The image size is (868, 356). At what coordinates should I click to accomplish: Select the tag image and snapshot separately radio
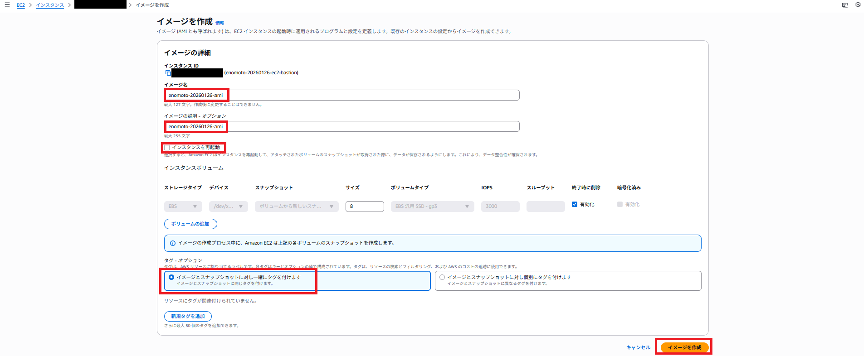point(442,277)
